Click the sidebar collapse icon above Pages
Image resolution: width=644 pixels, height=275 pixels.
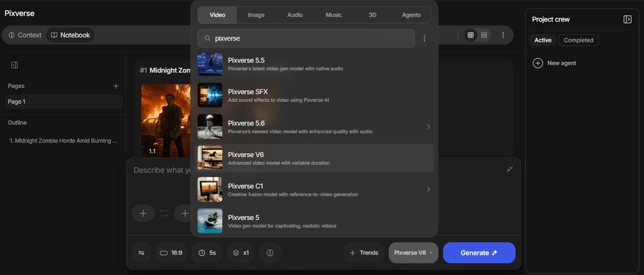tap(14, 65)
